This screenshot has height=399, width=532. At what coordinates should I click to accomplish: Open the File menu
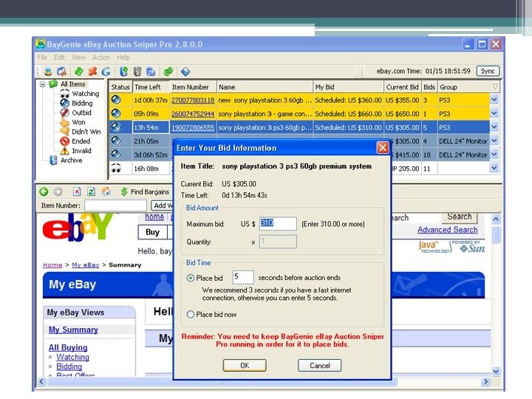(x=42, y=58)
